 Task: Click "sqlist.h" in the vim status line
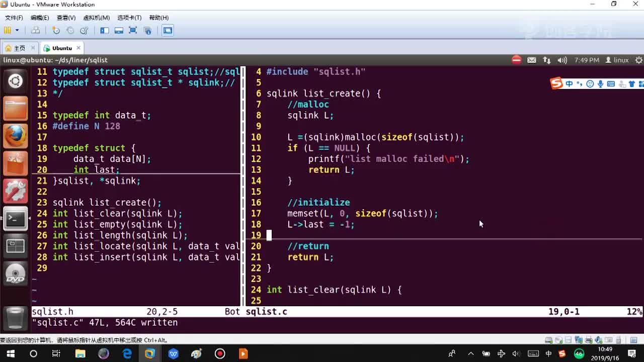tap(52, 312)
